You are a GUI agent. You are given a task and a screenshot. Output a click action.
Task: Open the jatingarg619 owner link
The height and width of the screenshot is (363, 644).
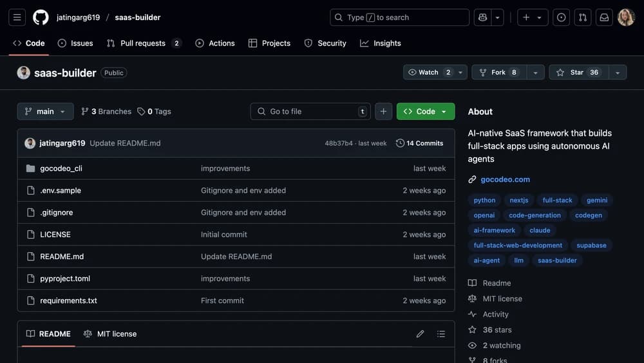click(x=78, y=17)
